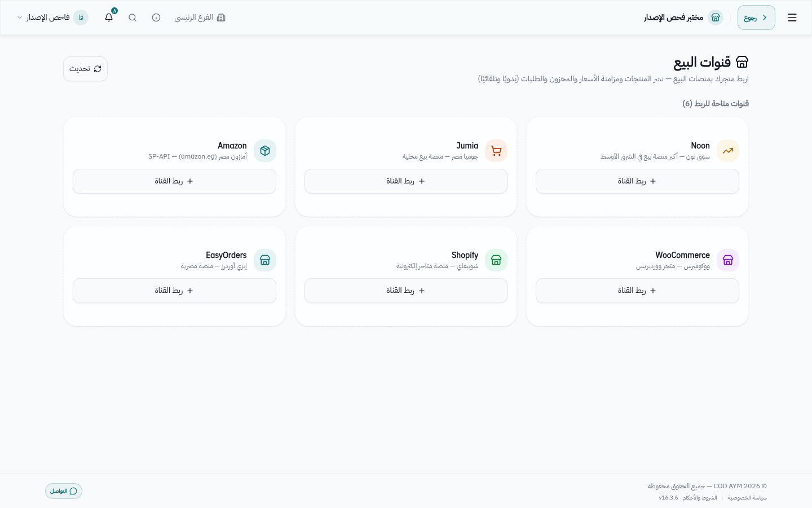Click the Noon card title
The width and height of the screenshot is (812, 508).
pyautogui.click(x=700, y=146)
